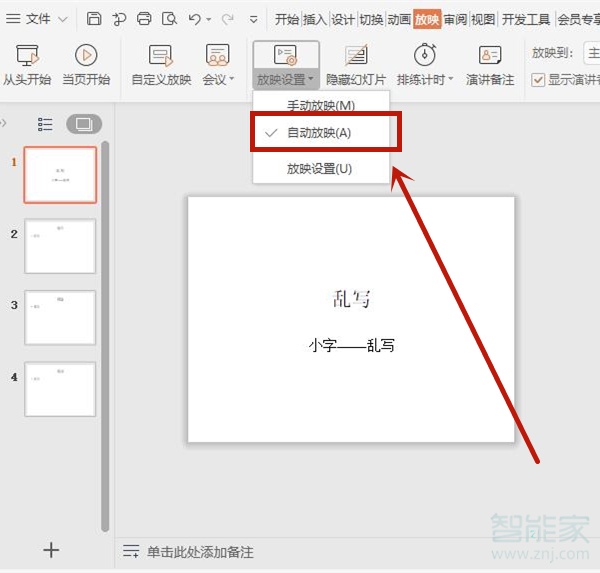Open 自定义放映 custom slideshow
This screenshot has width=600, height=573.
161,57
